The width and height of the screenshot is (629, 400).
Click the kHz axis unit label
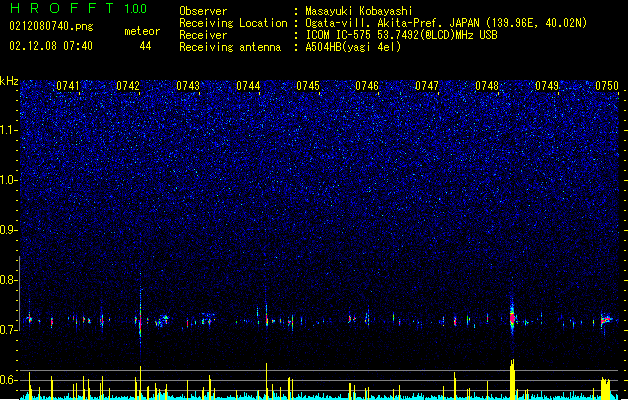pos(9,81)
